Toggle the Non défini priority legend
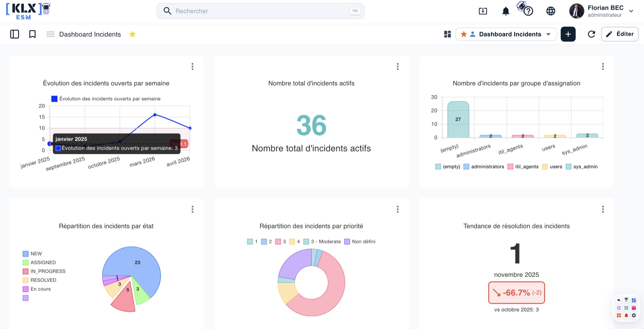Image resolution: width=644 pixels, height=329 pixels. coord(360,241)
